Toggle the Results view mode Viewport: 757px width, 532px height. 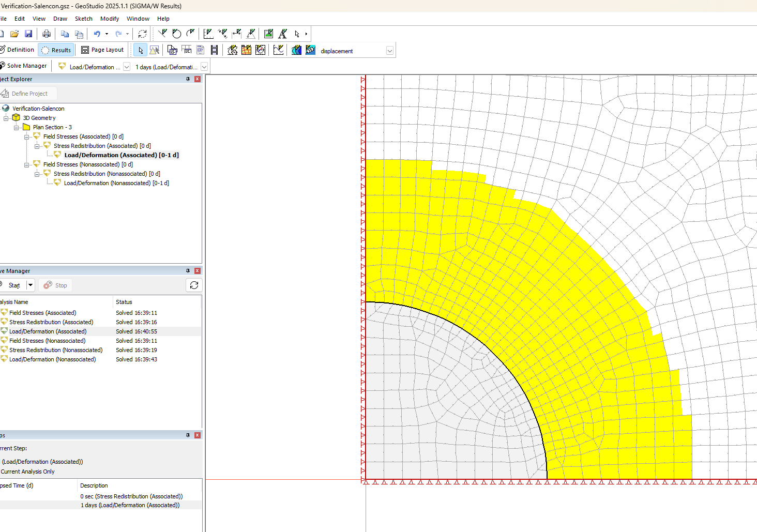point(56,50)
